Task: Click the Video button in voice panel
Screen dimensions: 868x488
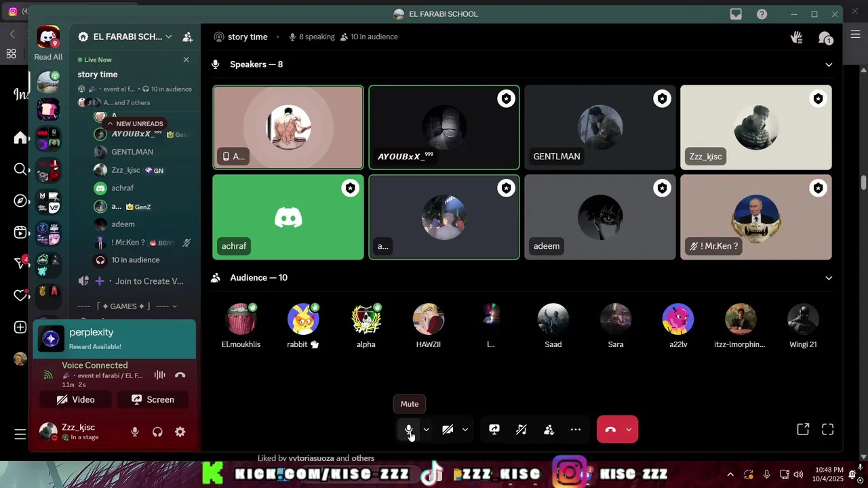Action: [x=76, y=400]
